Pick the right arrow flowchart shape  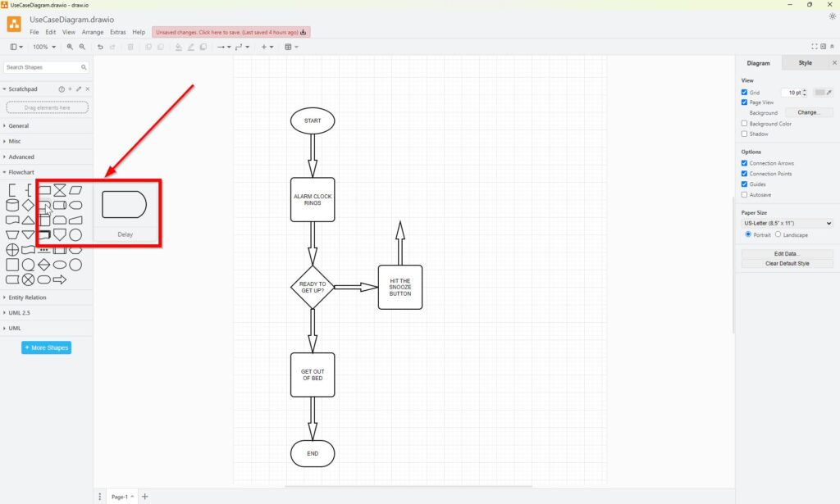[x=59, y=279]
